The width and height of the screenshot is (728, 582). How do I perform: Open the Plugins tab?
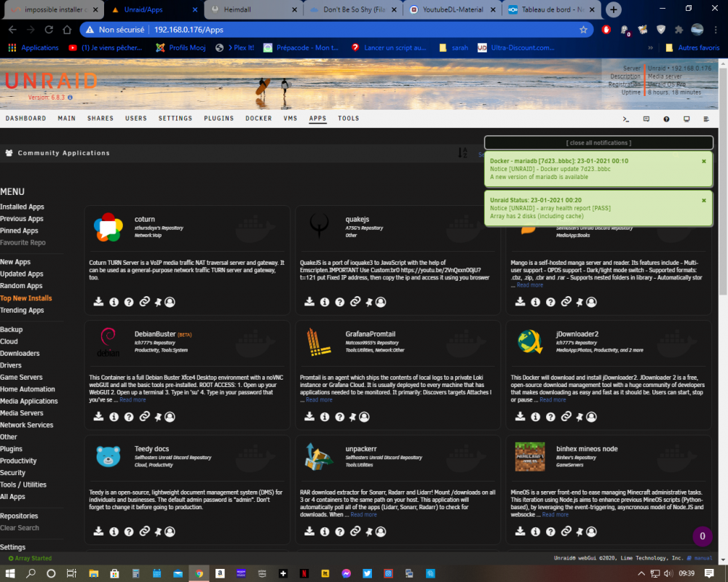(x=218, y=119)
